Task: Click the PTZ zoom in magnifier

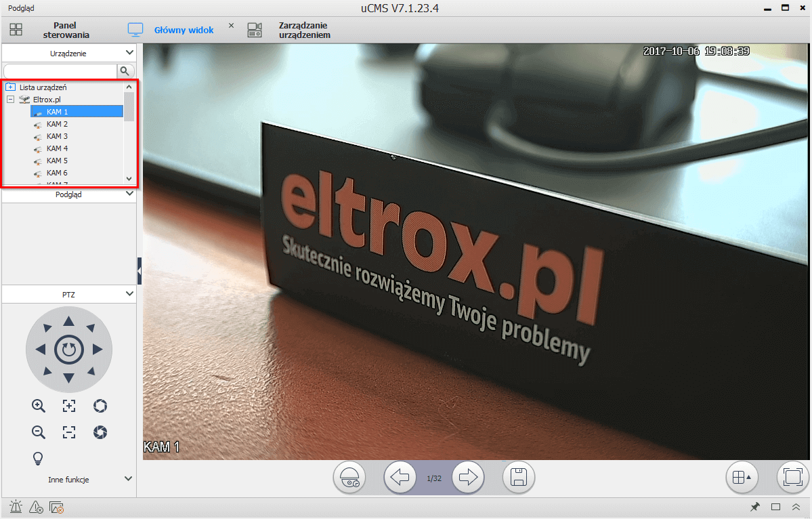Action: click(x=39, y=406)
